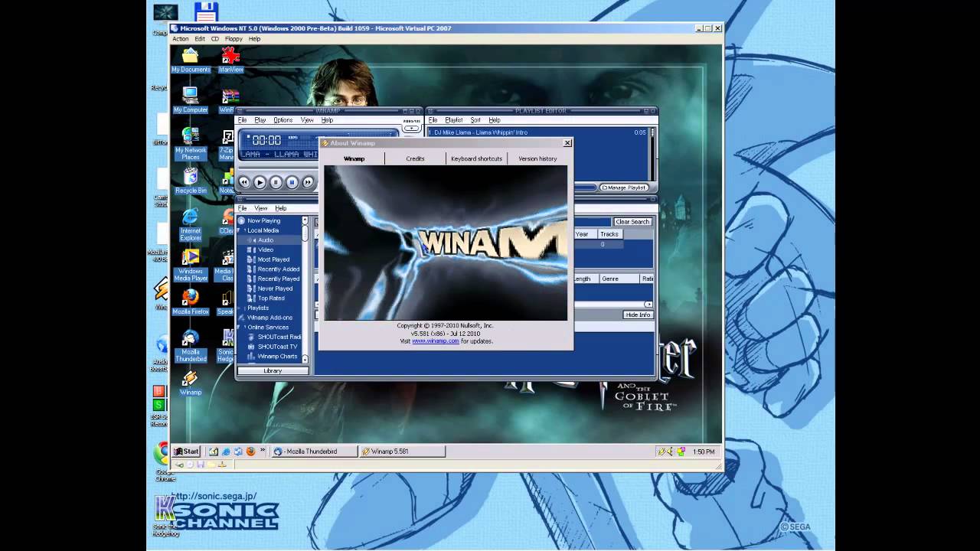
Task: Click the Internet Explorer quick launch icon
Action: tap(226, 452)
